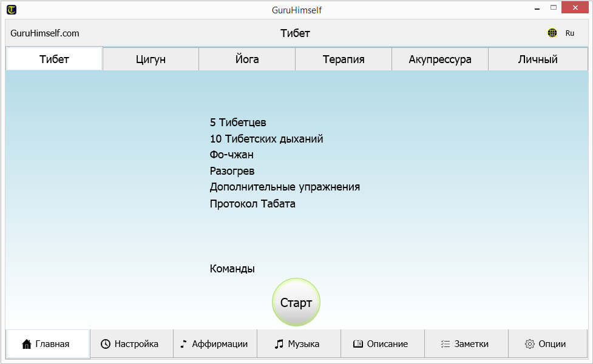Screen dimensions: 593x364
Task: Select the Терапия tab
Action: 344,59
